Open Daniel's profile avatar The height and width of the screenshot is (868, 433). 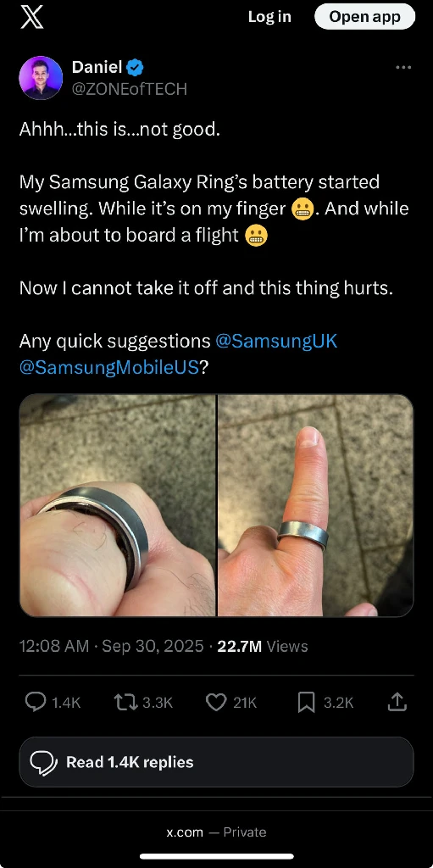point(41,77)
